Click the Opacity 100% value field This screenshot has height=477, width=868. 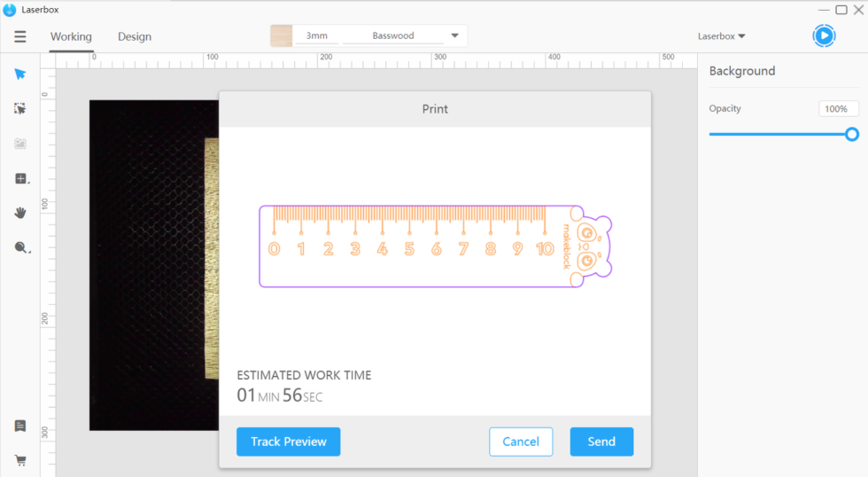[x=838, y=108]
